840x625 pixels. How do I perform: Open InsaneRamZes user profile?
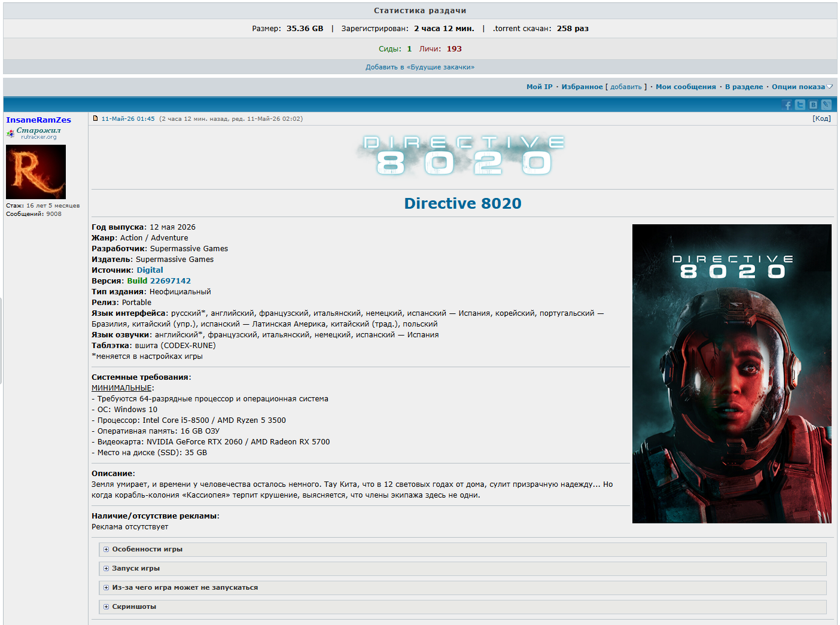coord(38,120)
